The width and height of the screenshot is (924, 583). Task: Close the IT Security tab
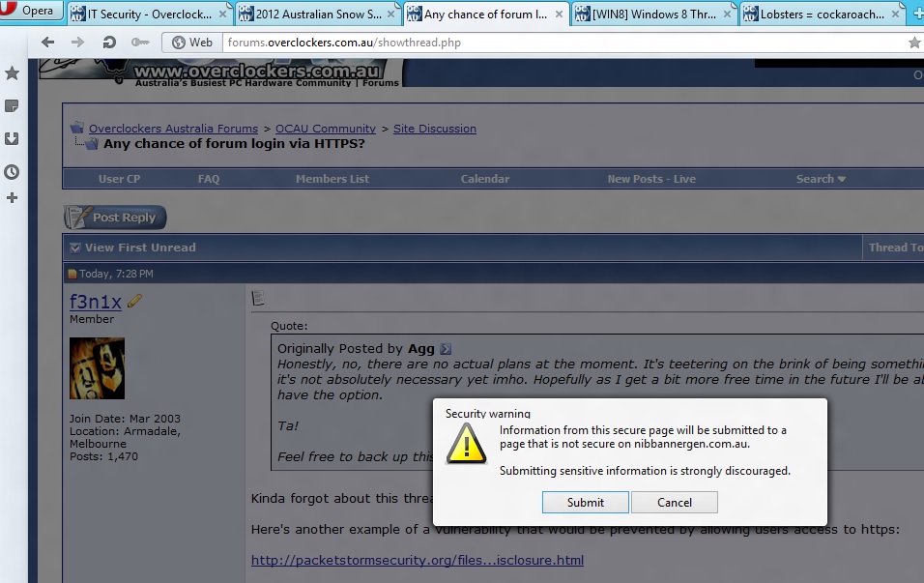pos(222,15)
